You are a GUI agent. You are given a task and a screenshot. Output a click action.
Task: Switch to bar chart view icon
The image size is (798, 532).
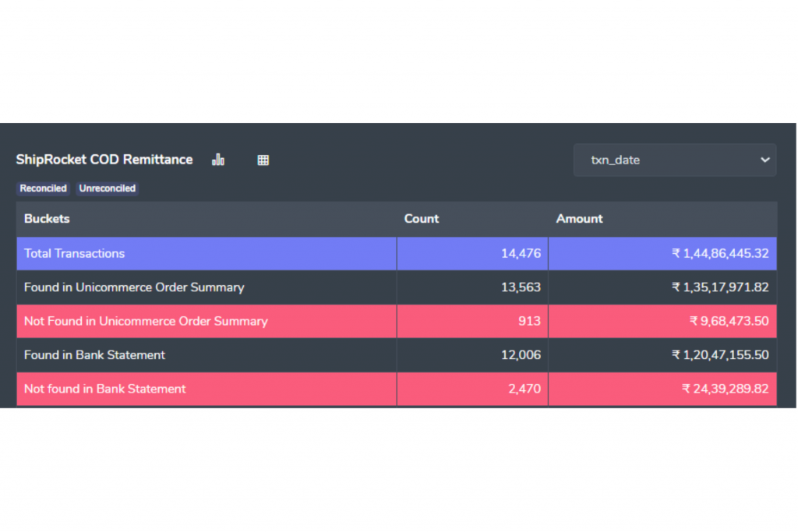coord(218,160)
